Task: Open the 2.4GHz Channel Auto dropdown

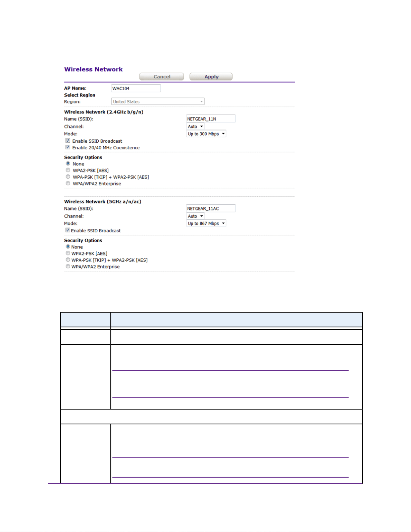Action: [x=195, y=127]
